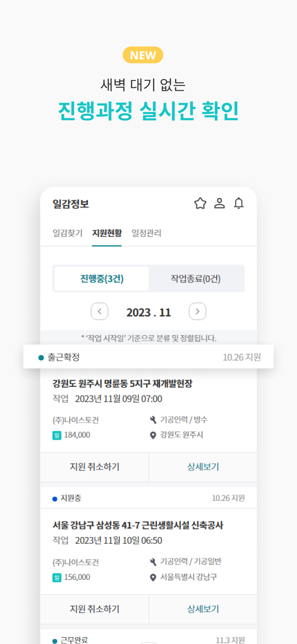Select the 진행중(3건) segment
The height and width of the screenshot is (644, 297).
(x=101, y=278)
